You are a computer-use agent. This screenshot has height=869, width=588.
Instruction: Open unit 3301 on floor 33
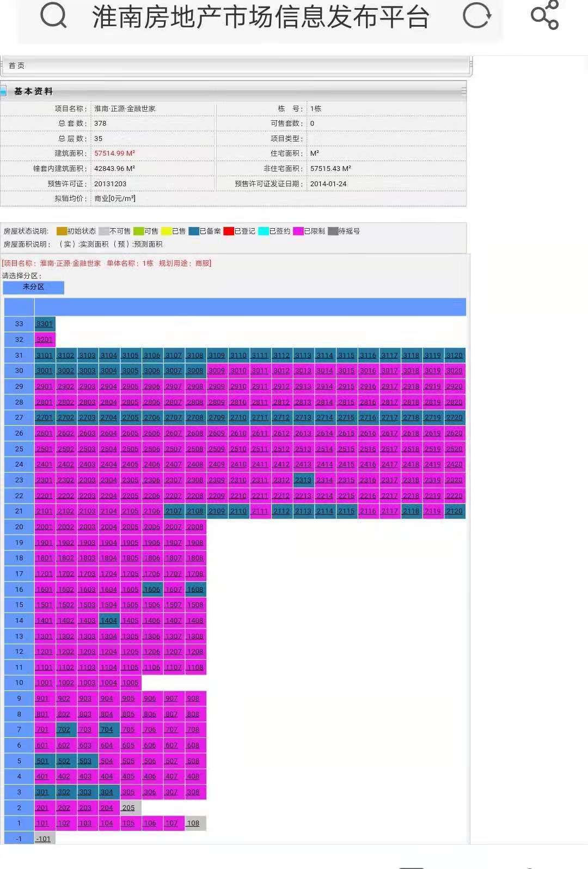(x=45, y=324)
